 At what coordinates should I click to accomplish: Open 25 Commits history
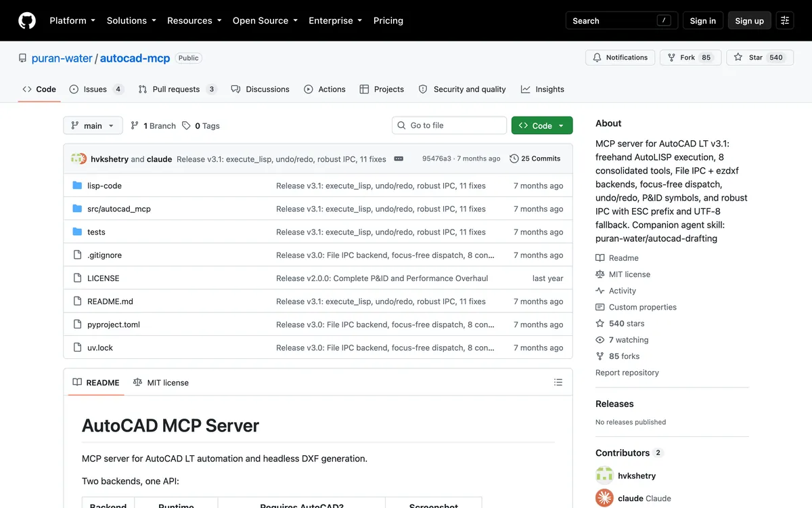(x=535, y=158)
